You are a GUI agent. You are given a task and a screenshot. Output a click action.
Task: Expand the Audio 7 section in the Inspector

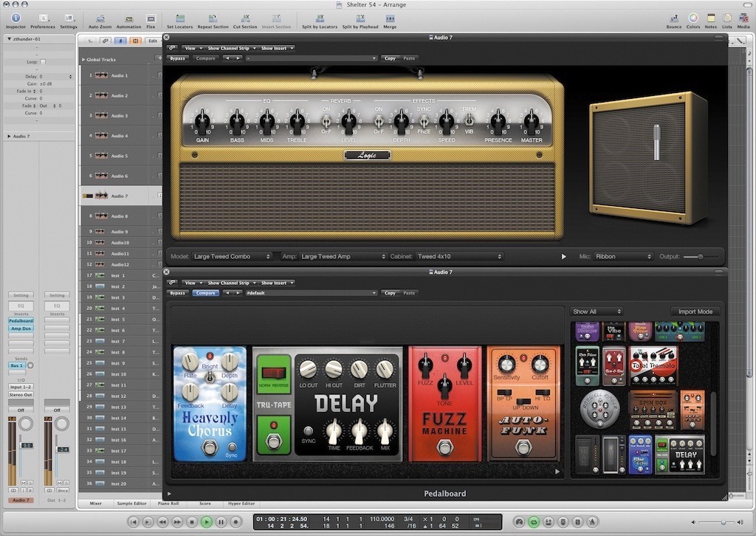pyautogui.click(x=9, y=137)
